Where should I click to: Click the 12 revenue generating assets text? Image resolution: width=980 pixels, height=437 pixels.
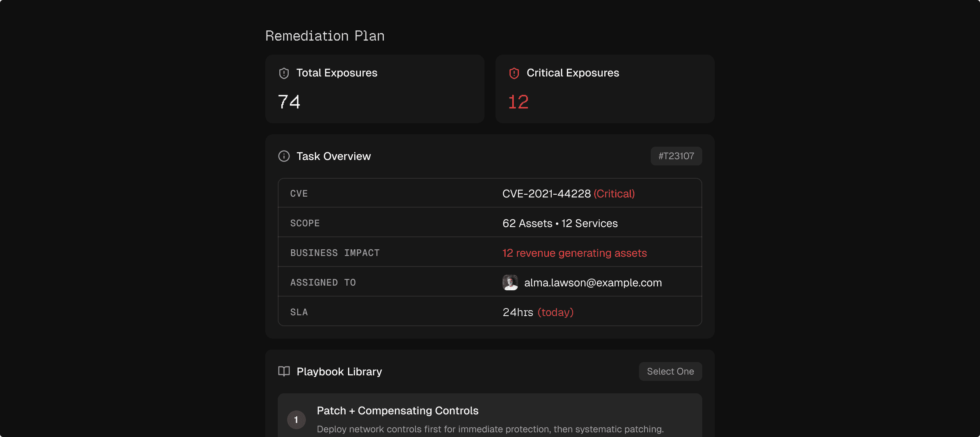pos(574,253)
